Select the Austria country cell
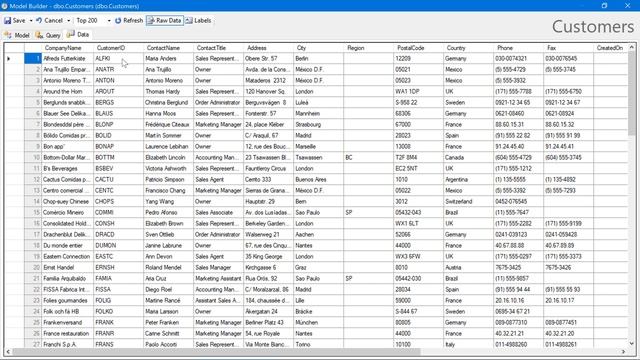Image resolution: width=640 pixels, height=360 pixels. [468, 268]
